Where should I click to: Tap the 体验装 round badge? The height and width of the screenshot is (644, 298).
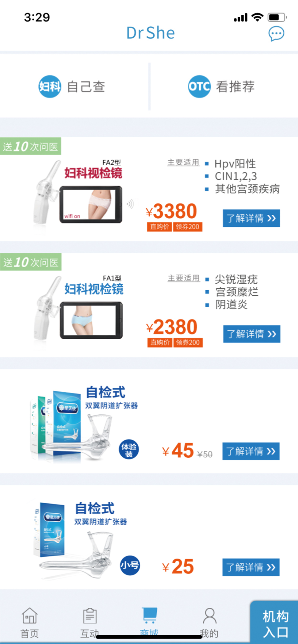tap(129, 449)
